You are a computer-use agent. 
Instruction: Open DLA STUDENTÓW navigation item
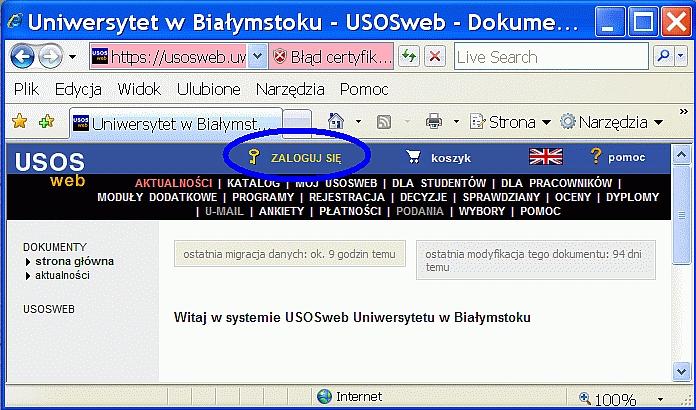tap(439, 183)
